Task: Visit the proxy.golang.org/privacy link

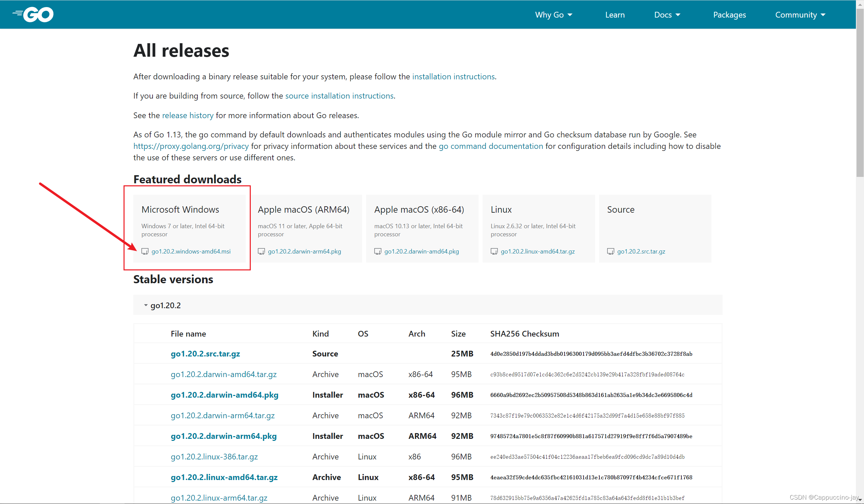Action: (x=191, y=146)
